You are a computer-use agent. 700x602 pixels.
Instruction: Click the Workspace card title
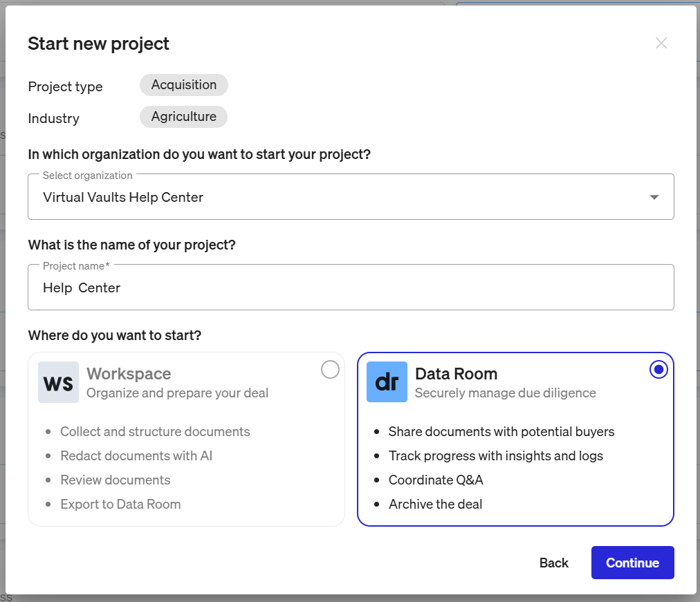pos(129,374)
